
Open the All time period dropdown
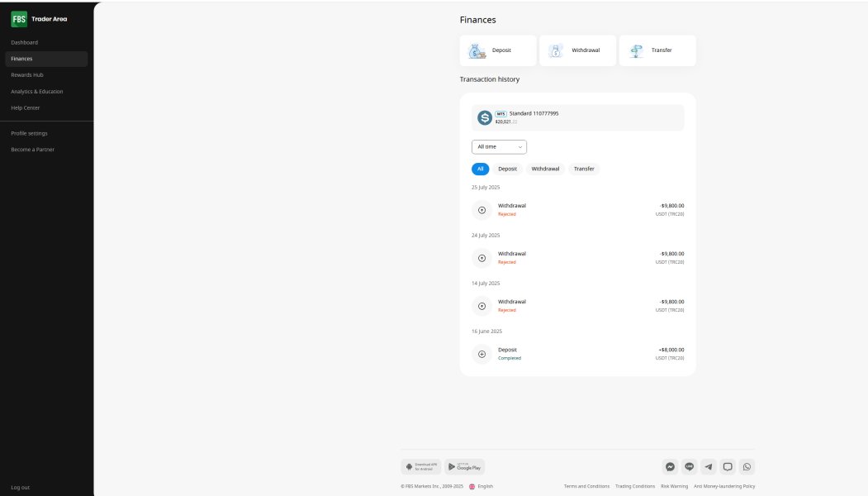[x=499, y=146]
